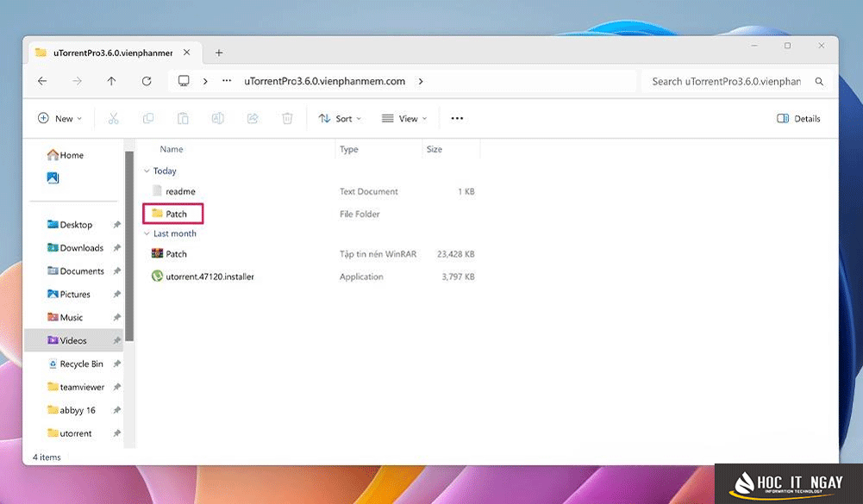The height and width of the screenshot is (504, 863).
Task: Click the pin icon beside Documents
Action: 116,271
